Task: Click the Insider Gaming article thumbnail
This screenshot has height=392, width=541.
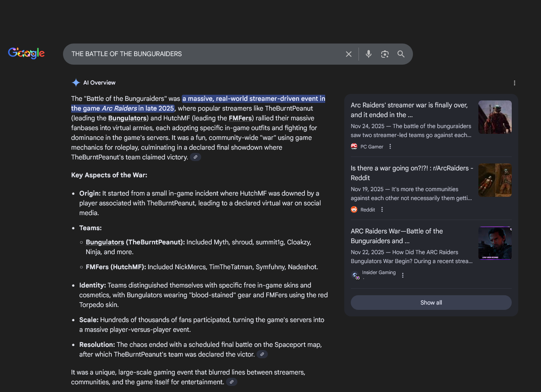Action: (x=495, y=243)
